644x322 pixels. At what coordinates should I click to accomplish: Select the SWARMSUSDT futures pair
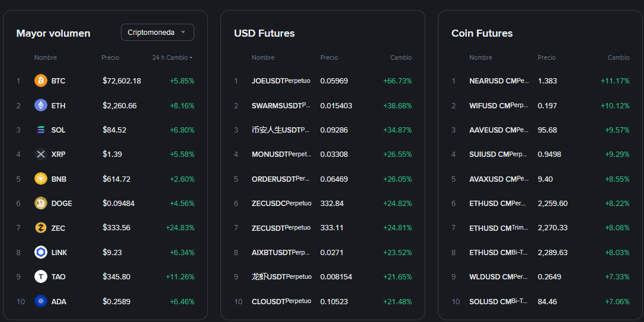pyautogui.click(x=281, y=105)
